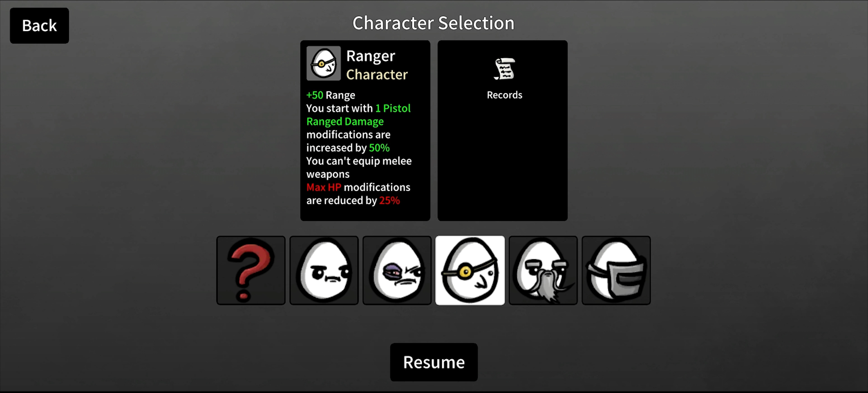Resume the current run

click(434, 362)
